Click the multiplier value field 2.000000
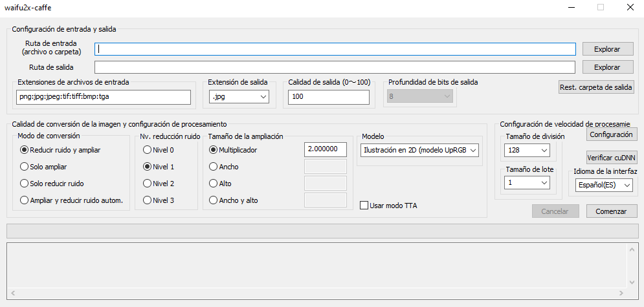The image size is (644, 307). pyautogui.click(x=326, y=149)
